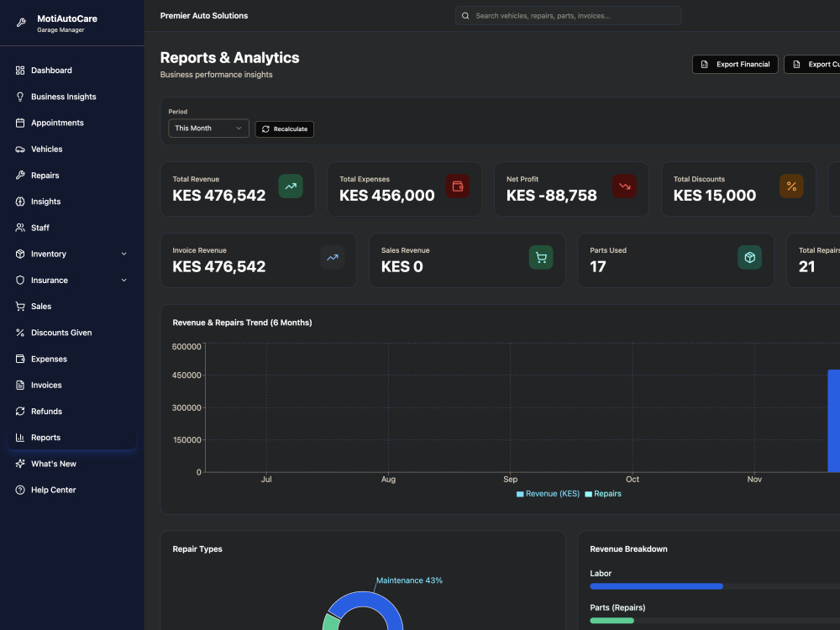Open the Dashboard page
This screenshot has width=840, height=630.
click(71, 71)
